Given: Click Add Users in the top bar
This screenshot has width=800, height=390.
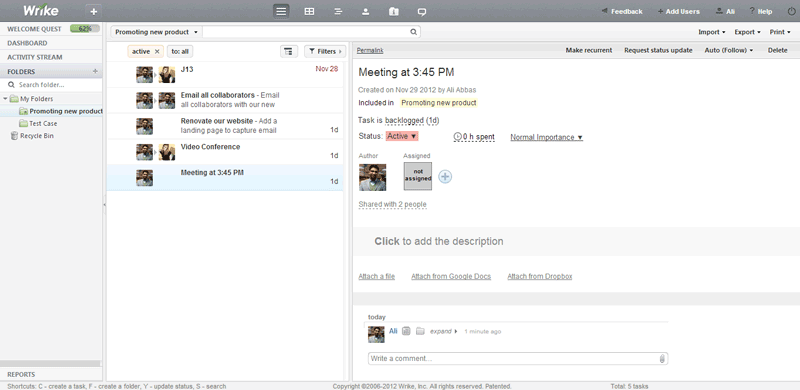Looking at the screenshot, I should 678,11.
